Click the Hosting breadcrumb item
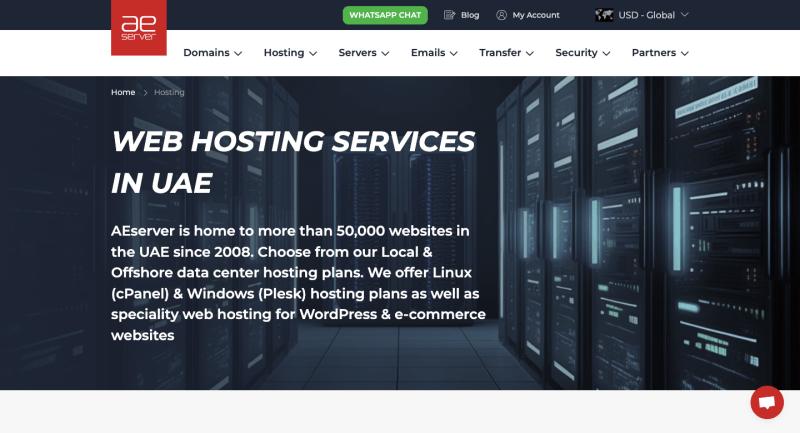Viewport: 800px width, 433px height. tap(169, 92)
